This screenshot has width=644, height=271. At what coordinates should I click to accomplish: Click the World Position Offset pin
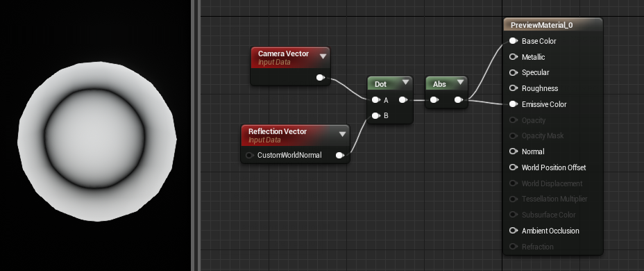click(514, 167)
